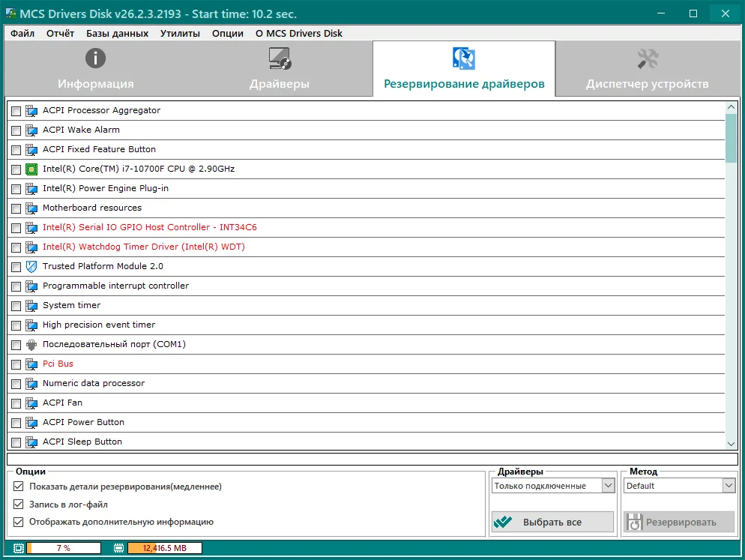The height and width of the screenshot is (560, 745).
Task: Click the Drivers tab disk icon
Action: pyautogui.click(x=280, y=58)
